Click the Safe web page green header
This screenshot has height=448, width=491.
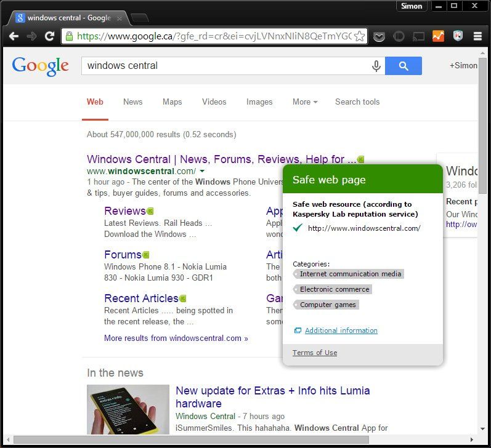(x=363, y=179)
